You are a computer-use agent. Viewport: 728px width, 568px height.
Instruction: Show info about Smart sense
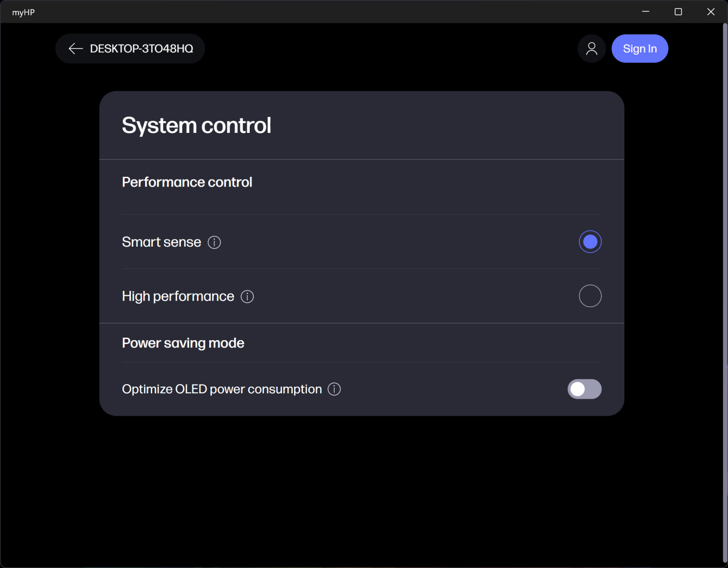pyautogui.click(x=214, y=243)
